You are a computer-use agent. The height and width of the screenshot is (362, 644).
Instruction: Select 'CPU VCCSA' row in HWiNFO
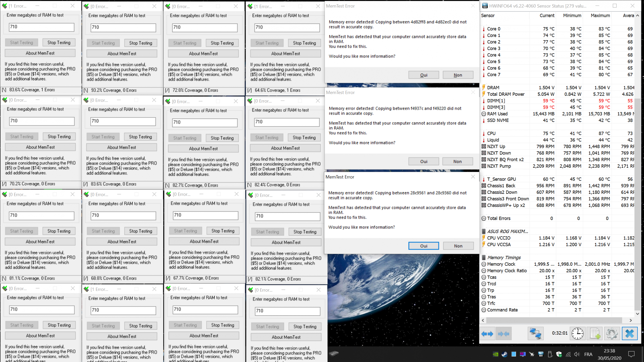coord(557,244)
